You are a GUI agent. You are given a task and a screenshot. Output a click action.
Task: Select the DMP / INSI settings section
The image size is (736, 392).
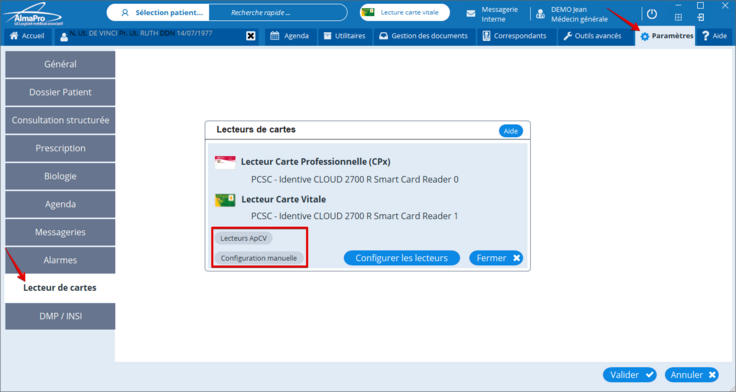tap(60, 316)
